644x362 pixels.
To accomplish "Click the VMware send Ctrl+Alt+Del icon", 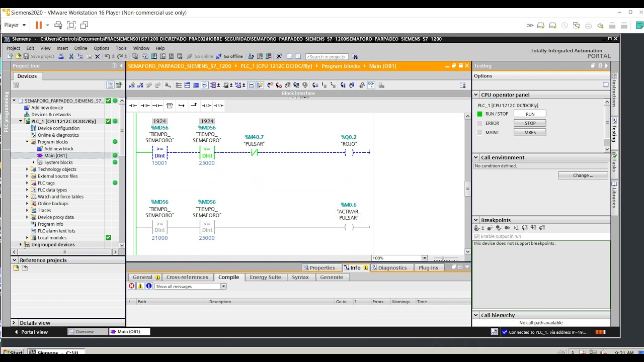I will point(58,25).
